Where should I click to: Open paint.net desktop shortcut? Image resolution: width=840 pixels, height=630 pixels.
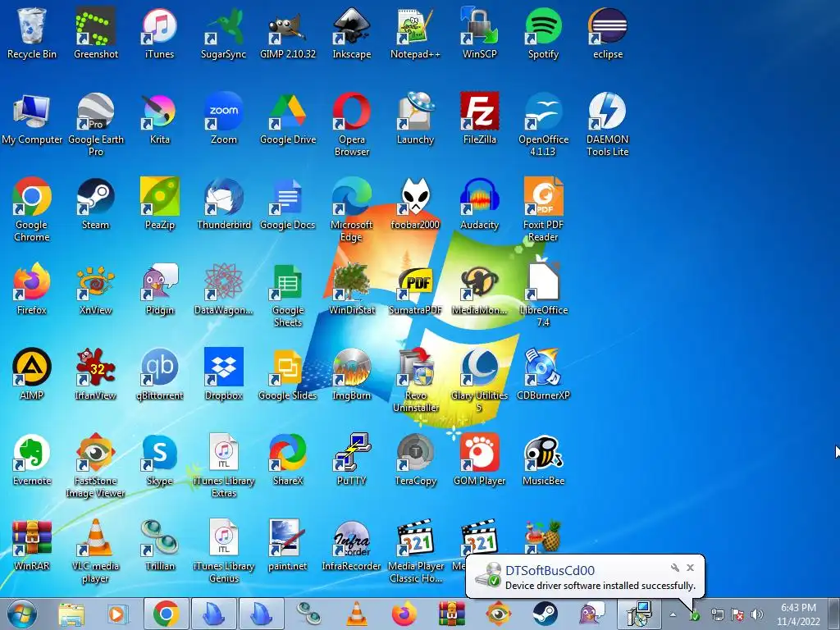[x=288, y=545]
